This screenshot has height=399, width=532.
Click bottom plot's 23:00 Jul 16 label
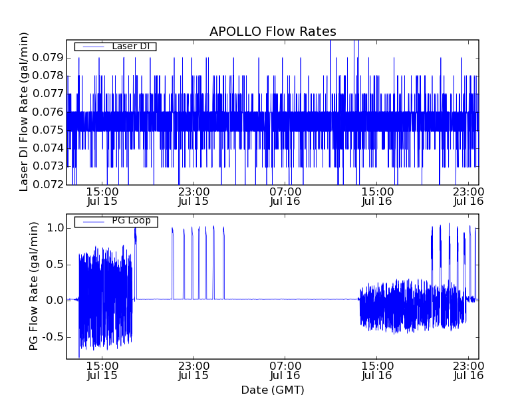[x=469, y=371]
